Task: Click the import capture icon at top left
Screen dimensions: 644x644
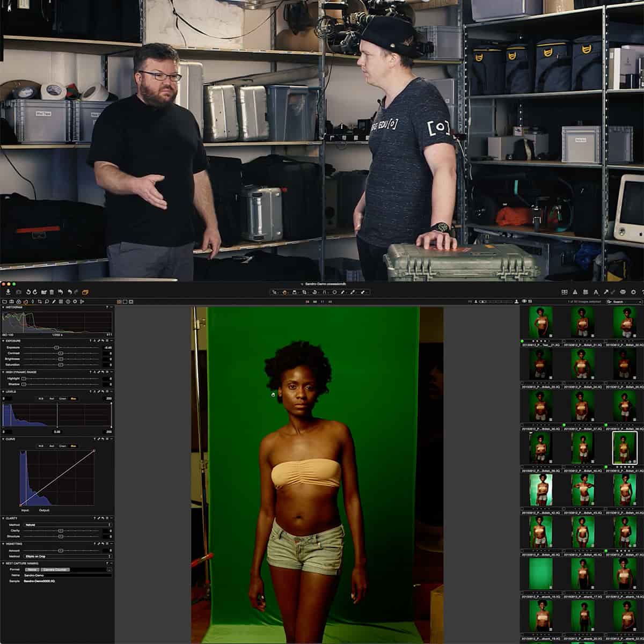Action: point(9,292)
